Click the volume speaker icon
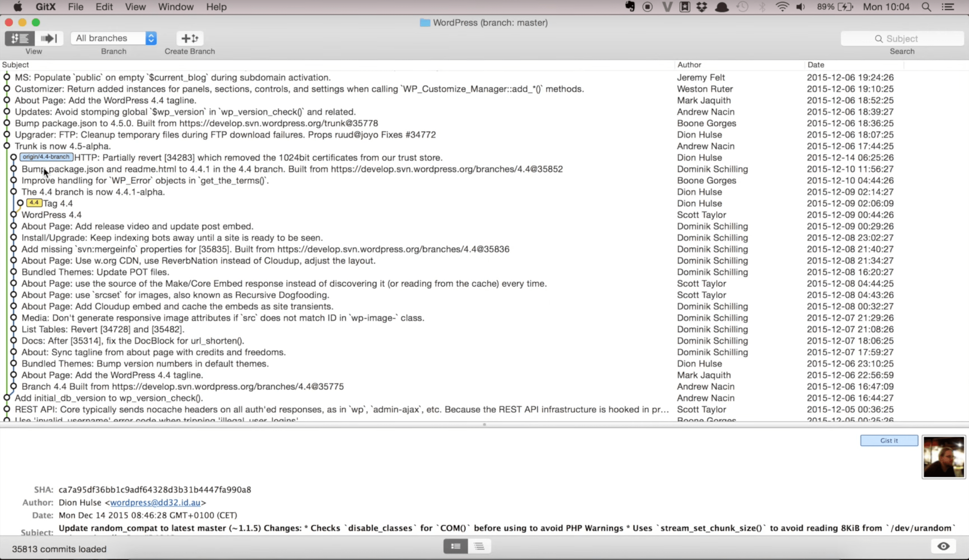Screen dimensions: 969x560 pyautogui.click(x=801, y=7)
